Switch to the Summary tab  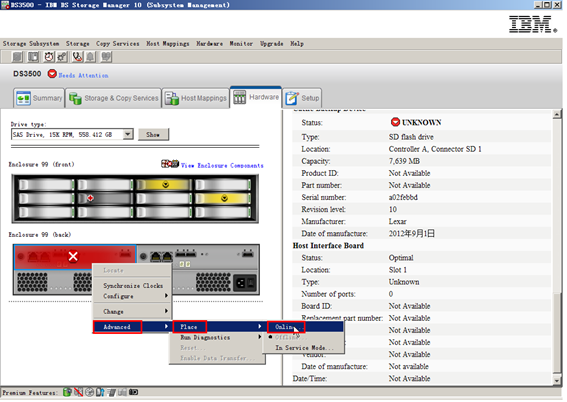[39, 98]
